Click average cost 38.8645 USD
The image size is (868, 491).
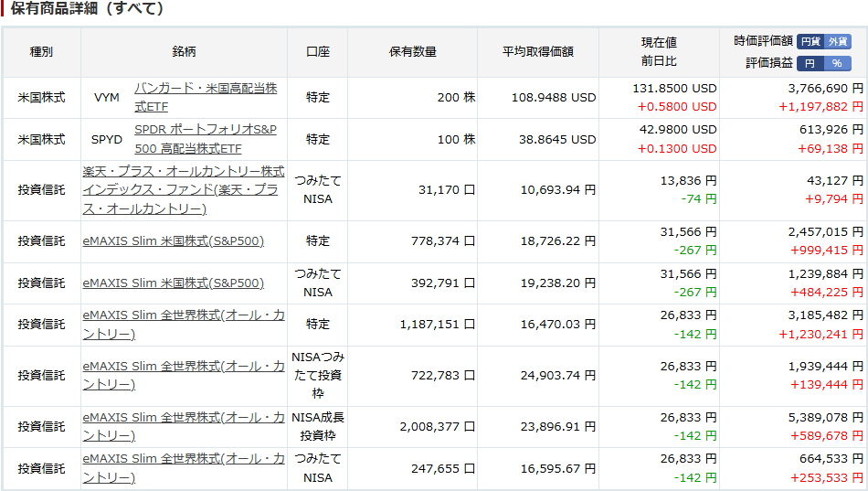(557, 140)
